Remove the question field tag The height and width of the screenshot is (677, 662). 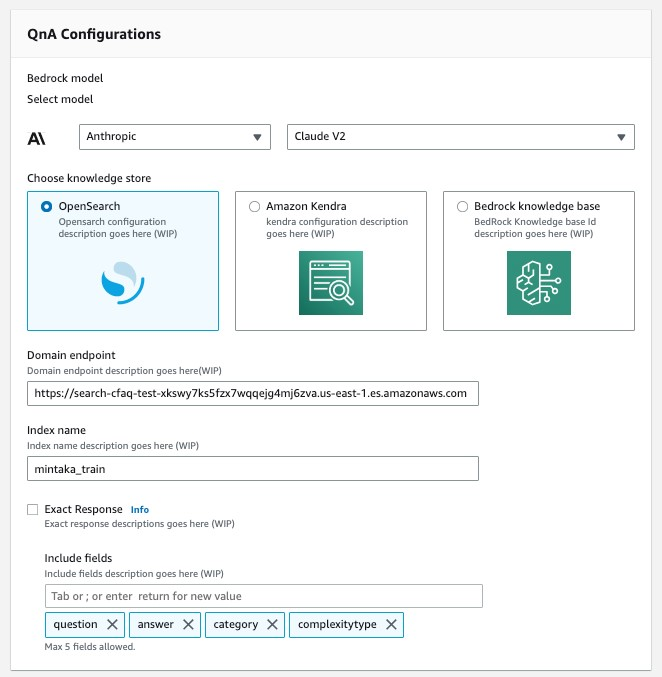tap(112, 625)
